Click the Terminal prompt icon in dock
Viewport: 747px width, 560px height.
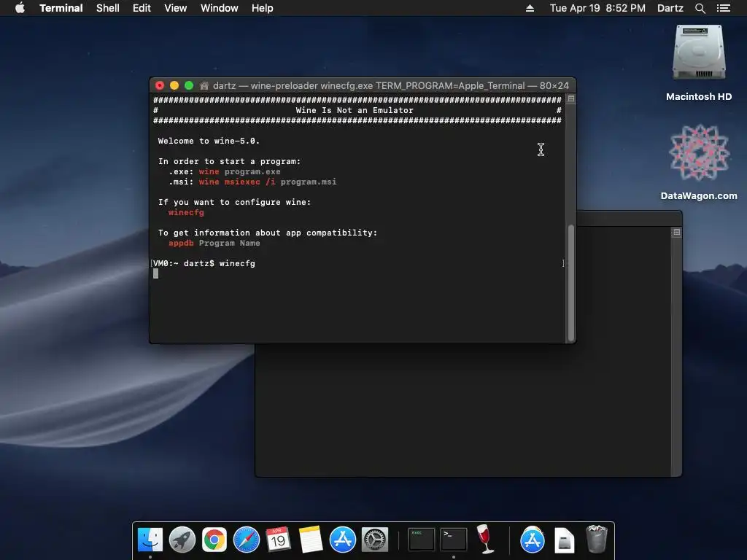[x=454, y=540]
